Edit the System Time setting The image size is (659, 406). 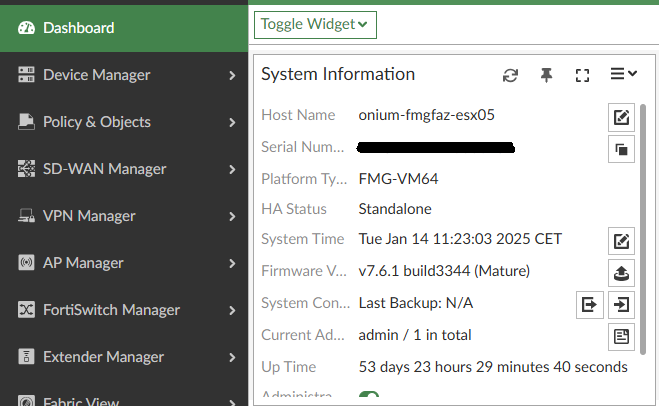pyautogui.click(x=621, y=240)
